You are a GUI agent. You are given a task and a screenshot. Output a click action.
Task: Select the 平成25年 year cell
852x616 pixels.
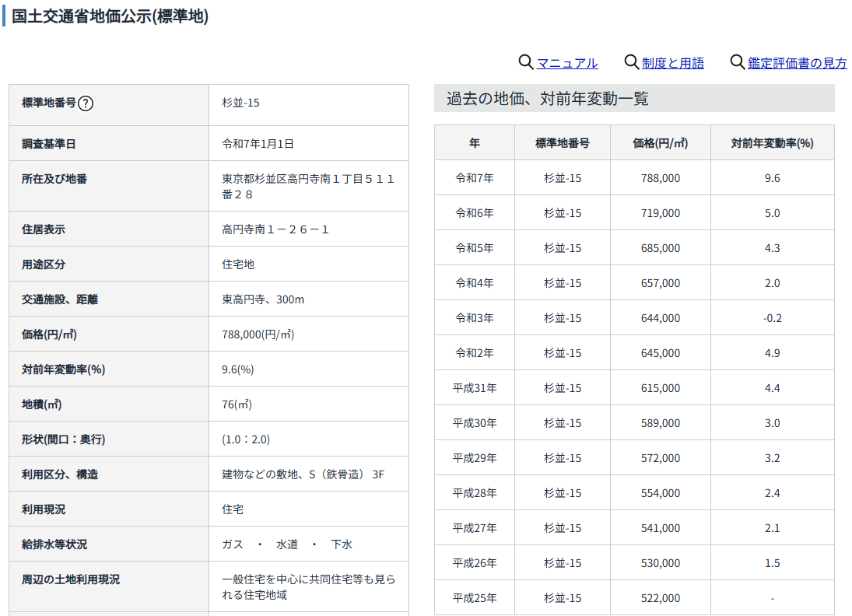[475, 598]
